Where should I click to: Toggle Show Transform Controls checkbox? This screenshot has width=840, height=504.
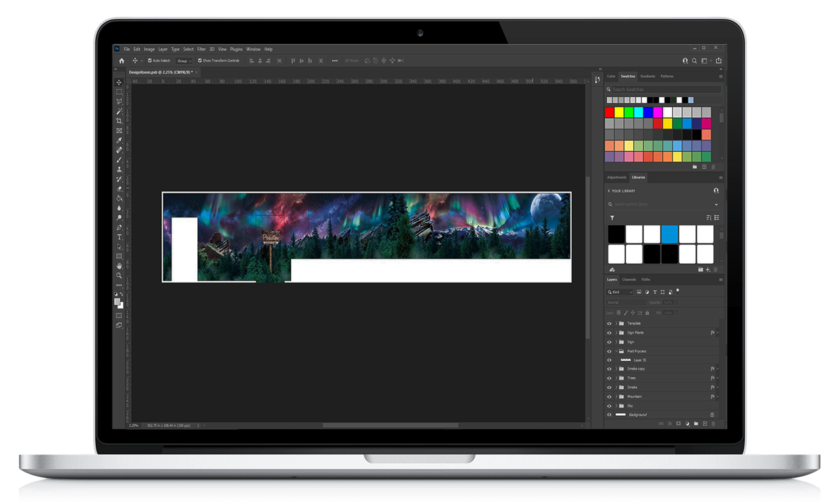coord(199,61)
